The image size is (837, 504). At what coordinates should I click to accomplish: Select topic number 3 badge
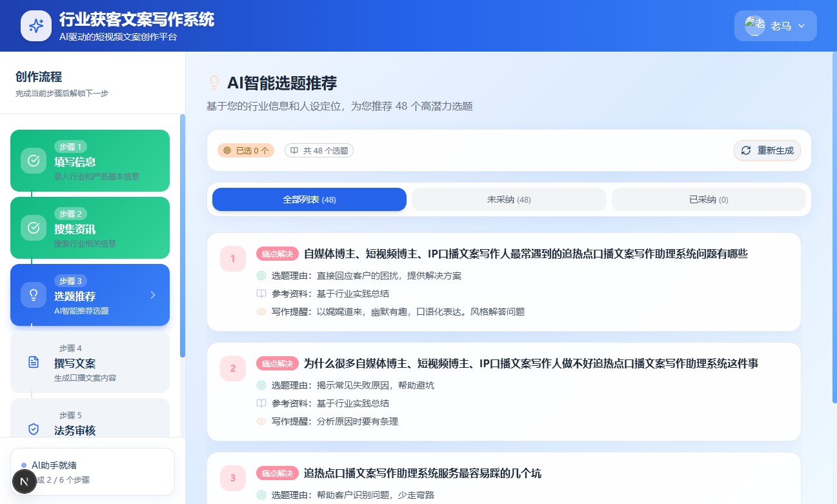coord(233,478)
